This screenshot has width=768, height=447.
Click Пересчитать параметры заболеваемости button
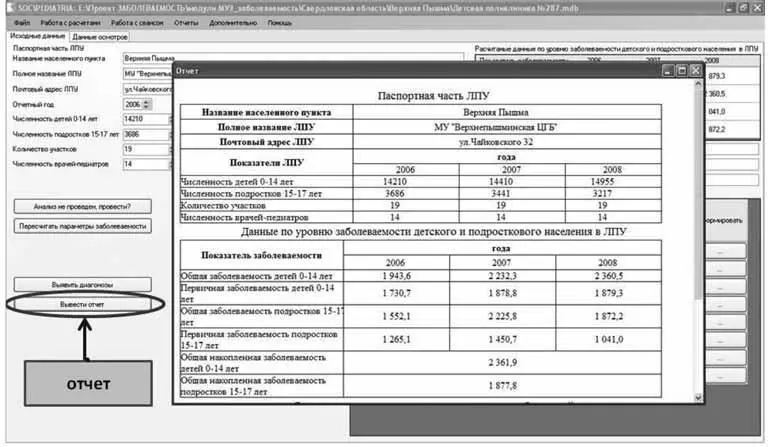click(82, 226)
